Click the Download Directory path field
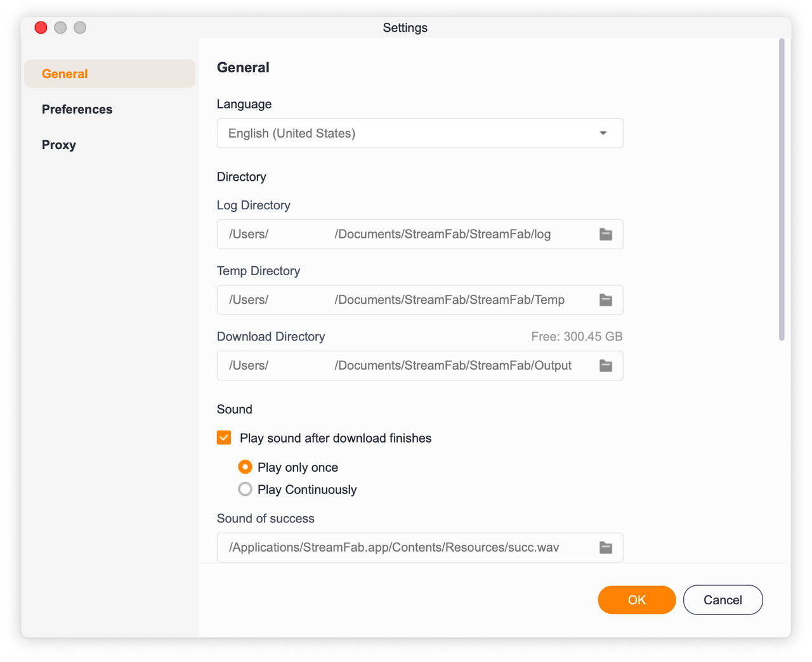812x662 pixels. pyautogui.click(x=406, y=366)
